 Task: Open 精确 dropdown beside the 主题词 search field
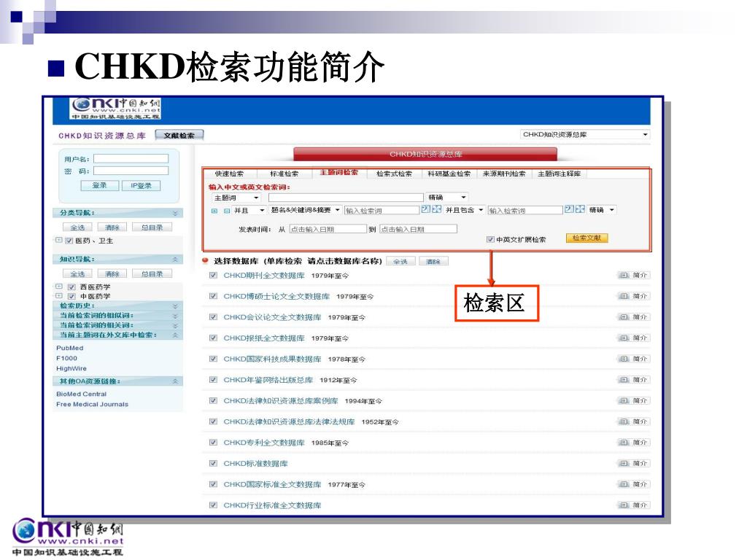[x=447, y=197]
